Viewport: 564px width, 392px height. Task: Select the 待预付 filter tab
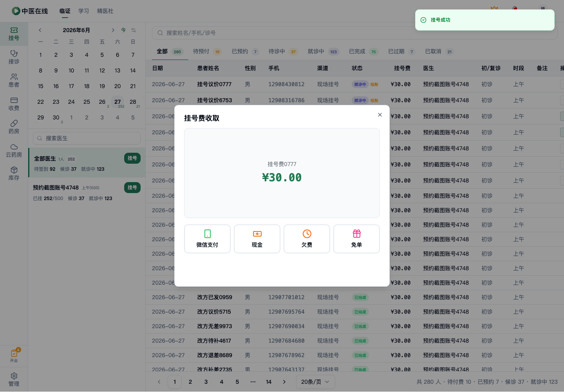[207, 51]
